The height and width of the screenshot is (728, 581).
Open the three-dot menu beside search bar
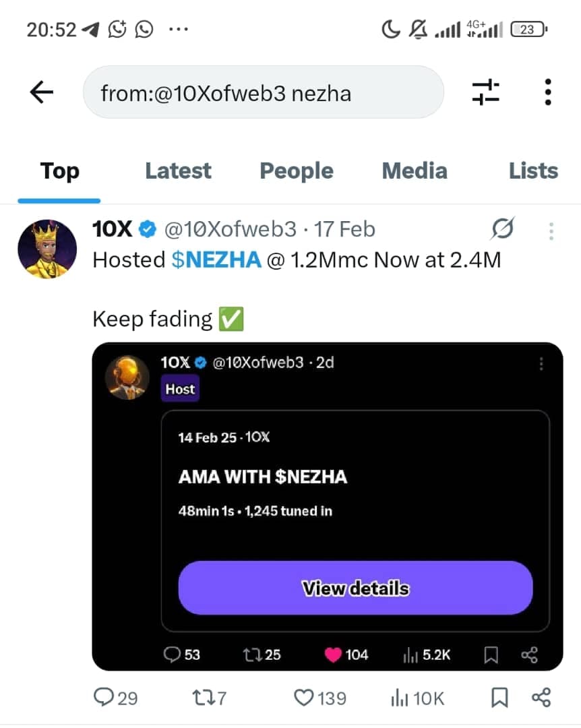548,92
